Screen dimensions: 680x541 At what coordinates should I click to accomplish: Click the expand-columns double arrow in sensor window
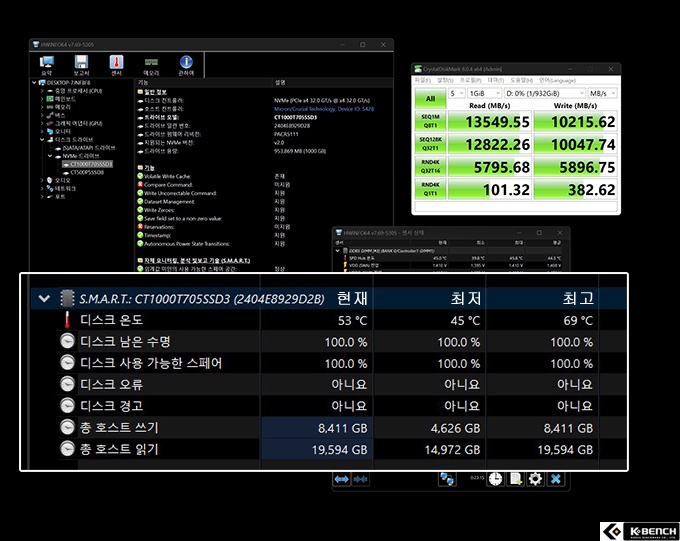click(342, 479)
